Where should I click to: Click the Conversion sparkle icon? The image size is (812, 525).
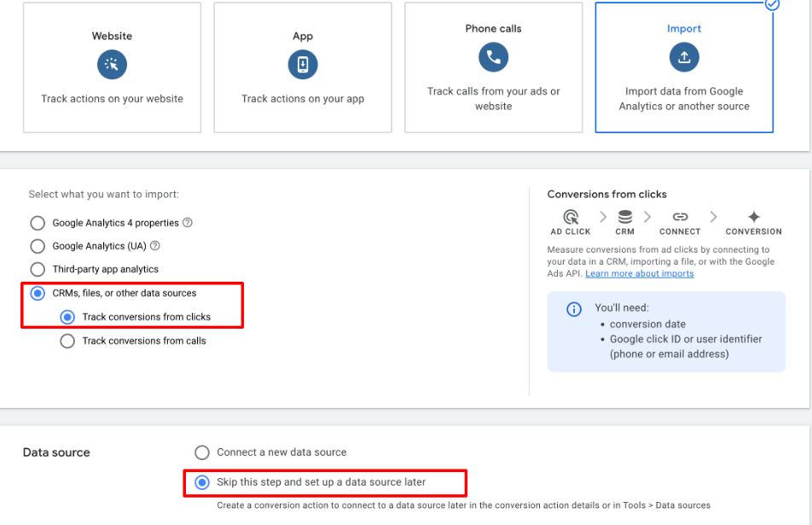(x=753, y=217)
